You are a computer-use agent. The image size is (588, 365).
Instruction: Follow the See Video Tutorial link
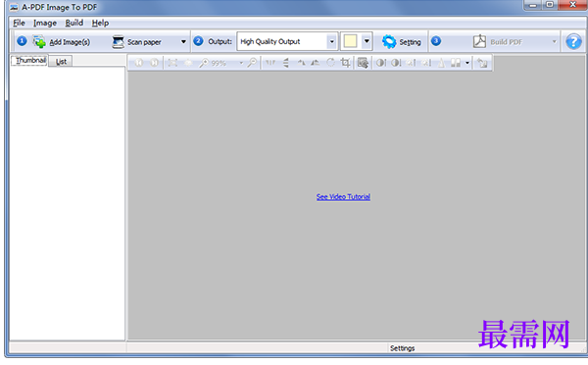point(343,197)
